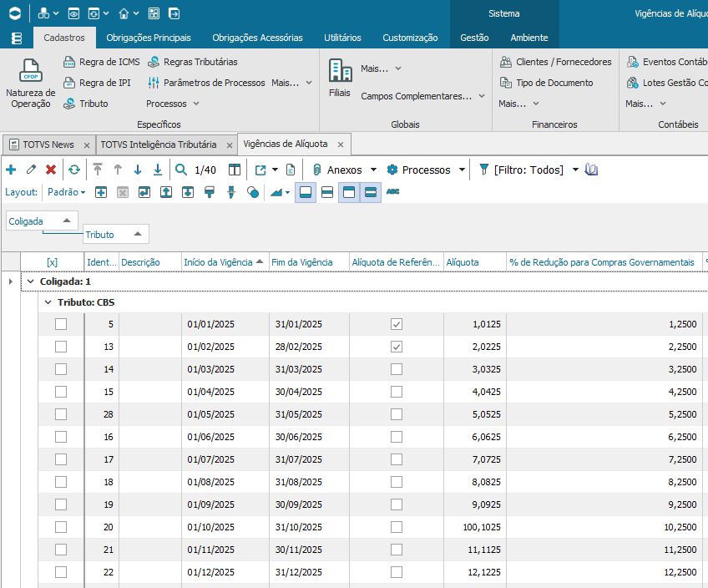The image size is (708, 588).
Task: Open the Natureza de Operação CFOP icon
Action: [x=31, y=71]
